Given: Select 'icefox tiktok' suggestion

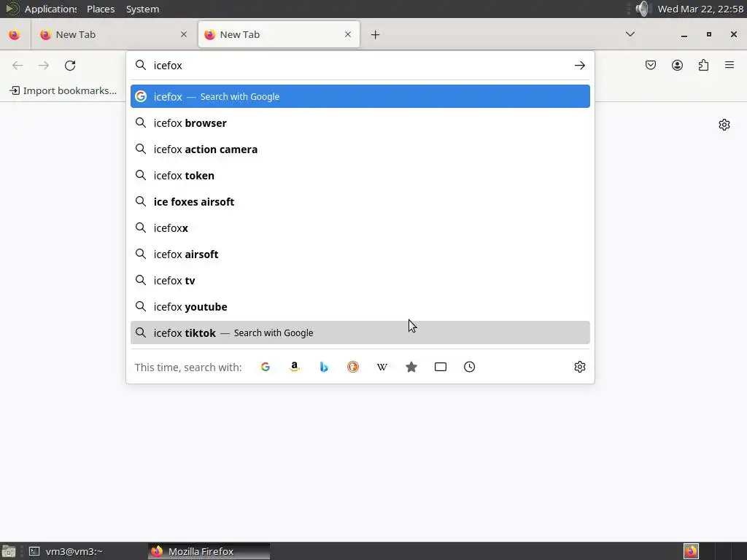Looking at the screenshot, I should 360,332.
